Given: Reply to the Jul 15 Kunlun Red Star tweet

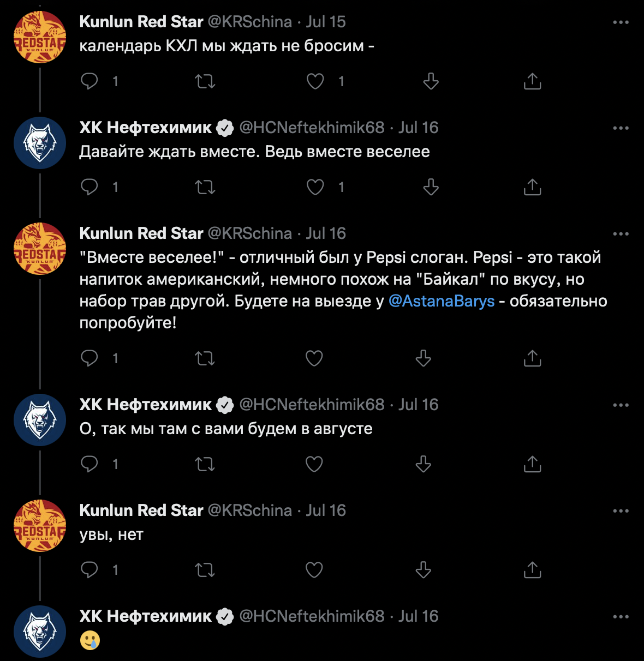Looking at the screenshot, I should tap(90, 81).
